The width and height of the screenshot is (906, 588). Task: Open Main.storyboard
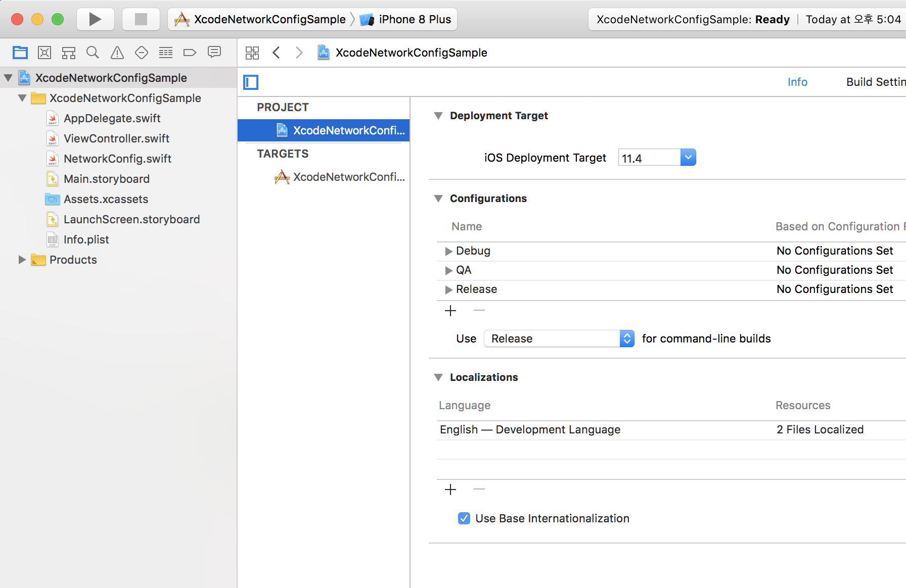[107, 179]
